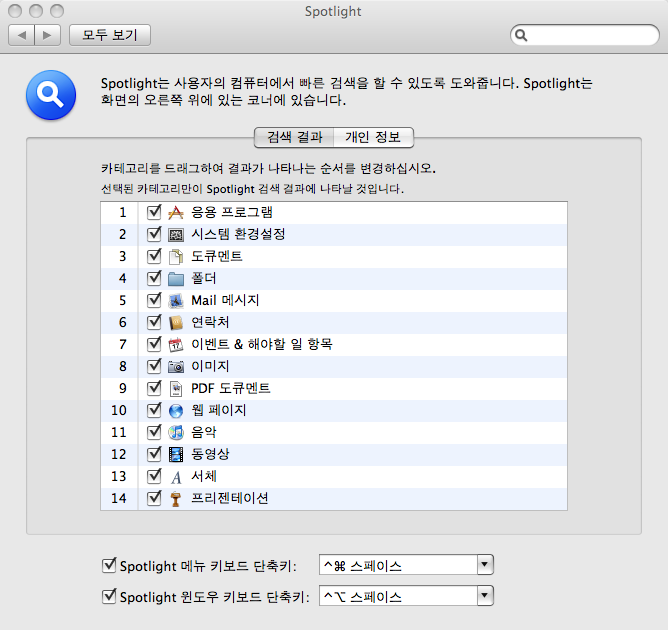
Task: Select the row labeled Mail 메시지
Action: tap(334, 300)
